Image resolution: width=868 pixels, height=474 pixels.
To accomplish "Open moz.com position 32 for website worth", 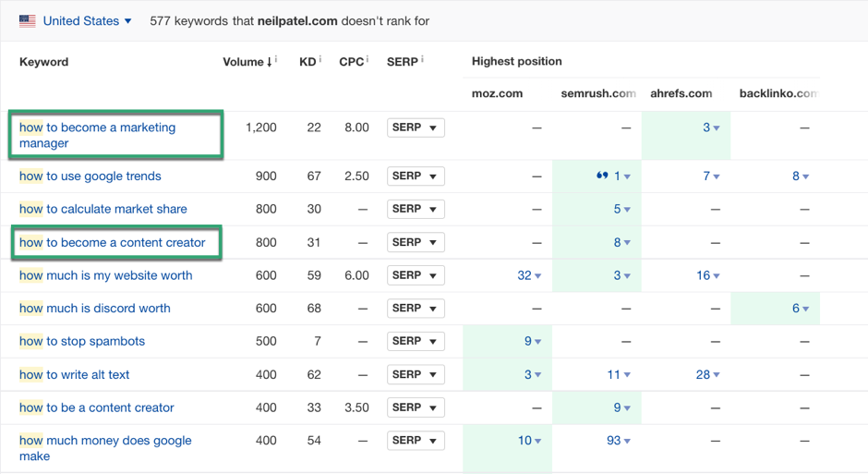I will [529, 275].
